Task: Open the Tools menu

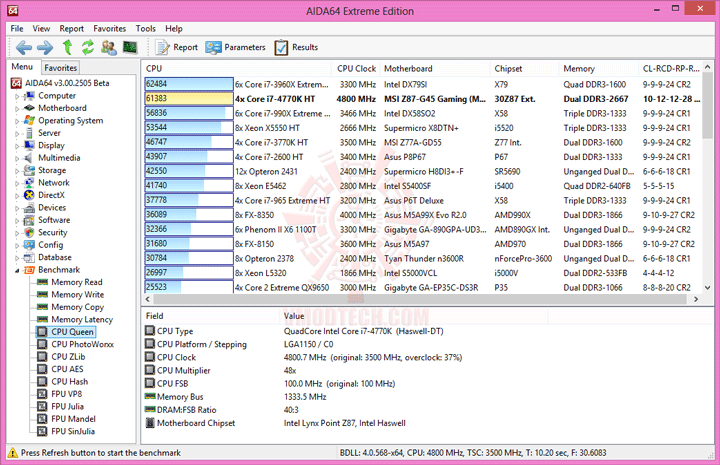Action: point(146,28)
